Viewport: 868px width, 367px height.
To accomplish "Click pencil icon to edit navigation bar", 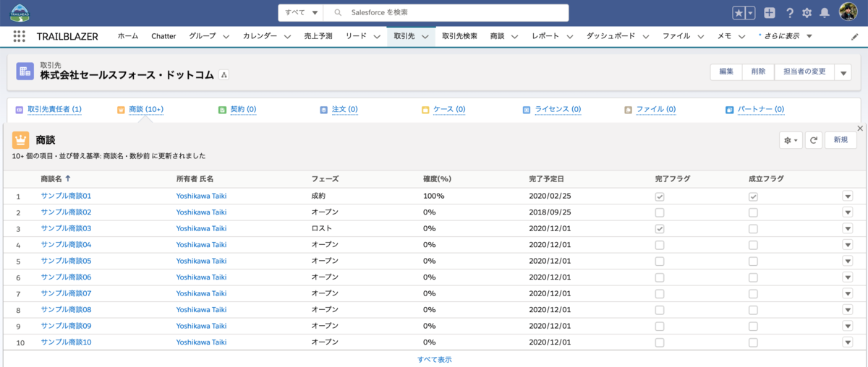I will tap(855, 36).
